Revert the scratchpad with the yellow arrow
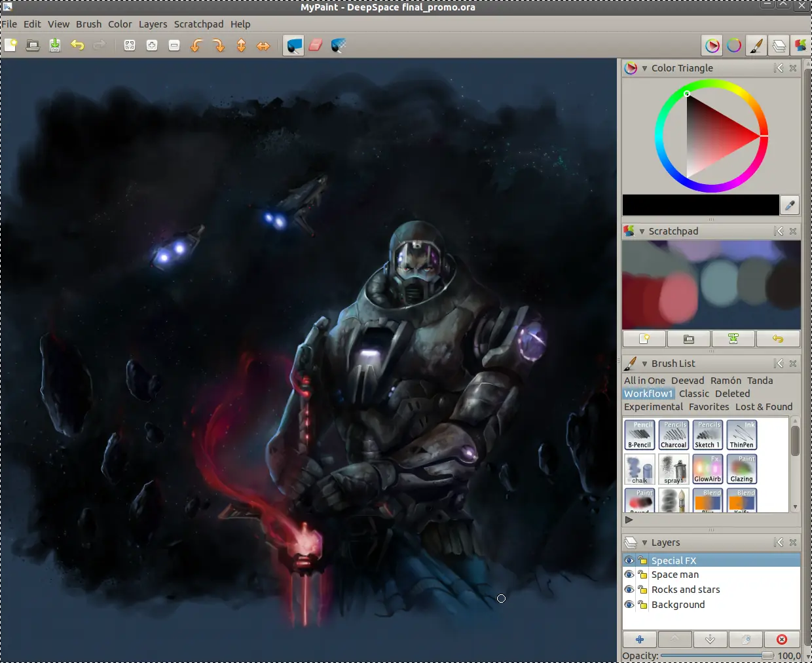The image size is (812, 663). coord(778,339)
